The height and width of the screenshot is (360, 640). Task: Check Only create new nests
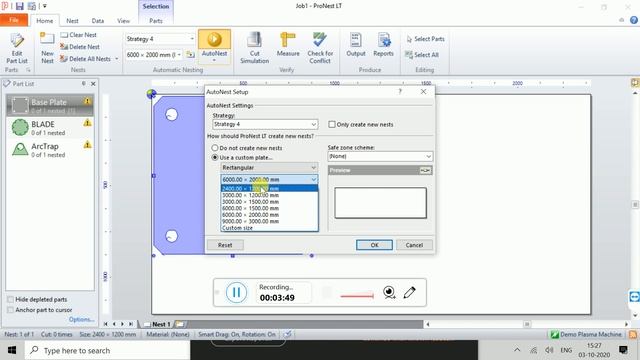(x=332, y=124)
